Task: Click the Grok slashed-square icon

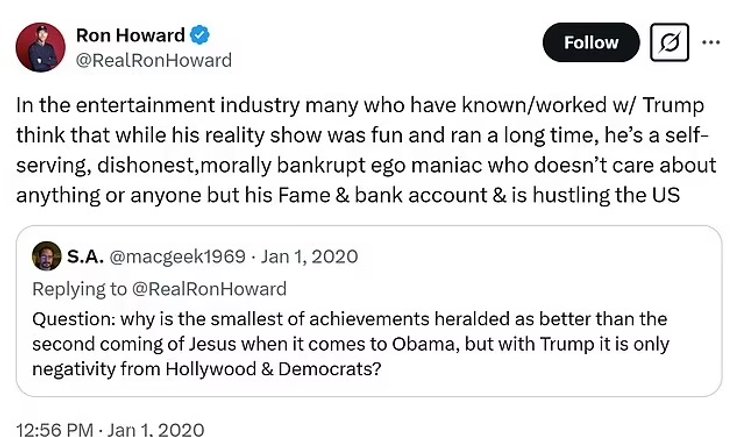Action: coord(670,43)
